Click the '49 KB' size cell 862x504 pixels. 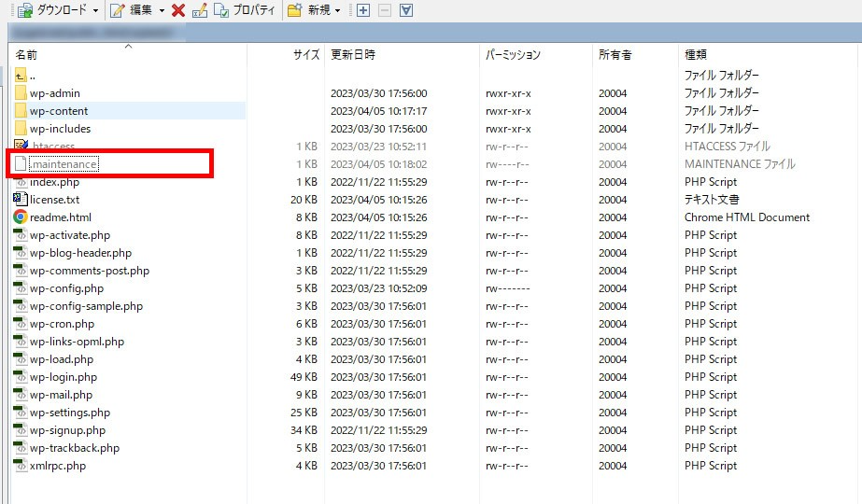(x=304, y=377)
